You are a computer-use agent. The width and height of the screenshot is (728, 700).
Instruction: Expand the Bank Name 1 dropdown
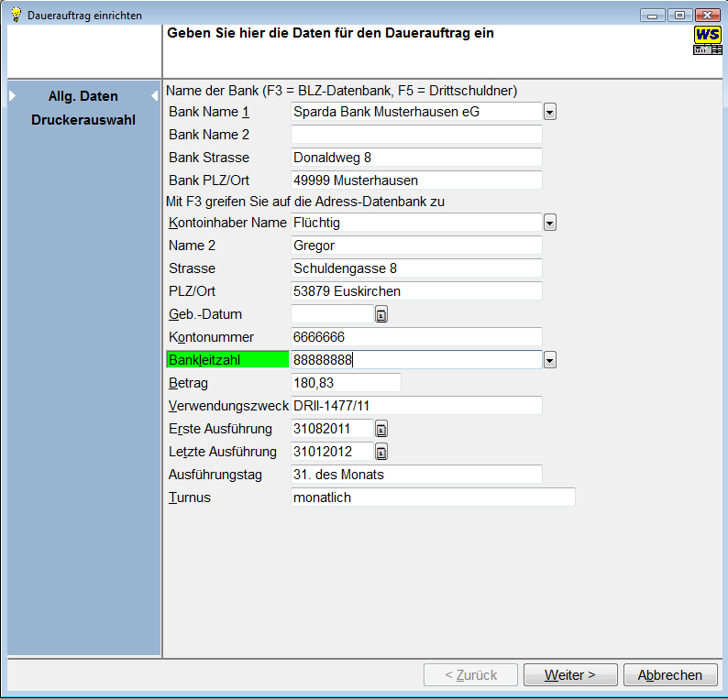(x=550, y=112)
